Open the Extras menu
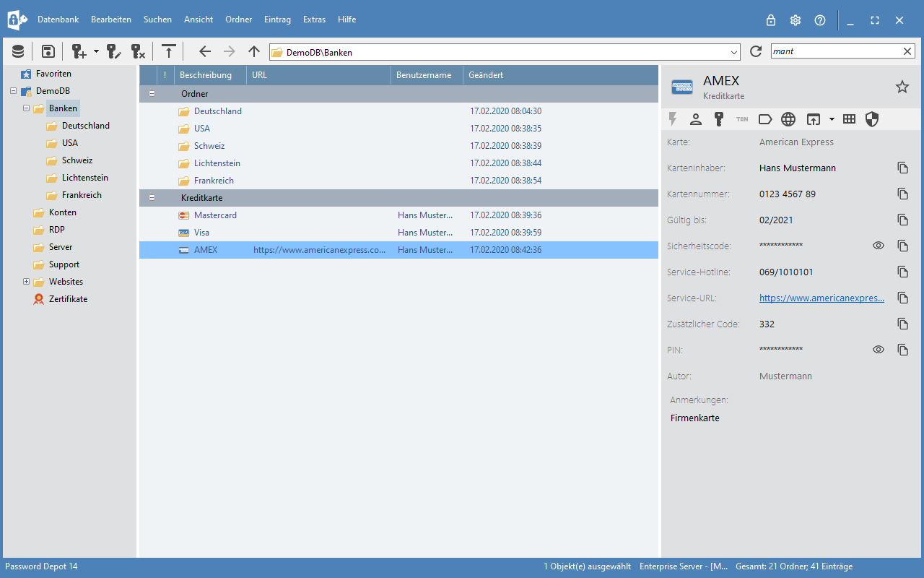Viewport: 924px width, 578px height. point(314,20)
